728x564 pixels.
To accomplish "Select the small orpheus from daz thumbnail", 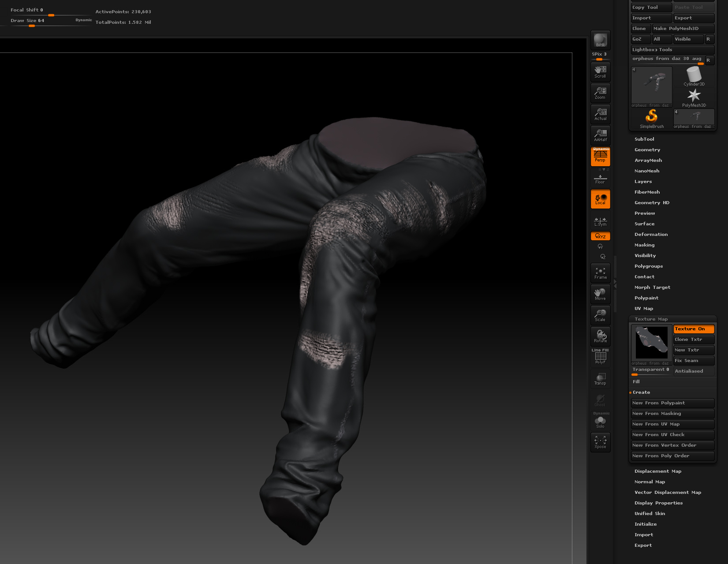I will (x=694, y=119).
